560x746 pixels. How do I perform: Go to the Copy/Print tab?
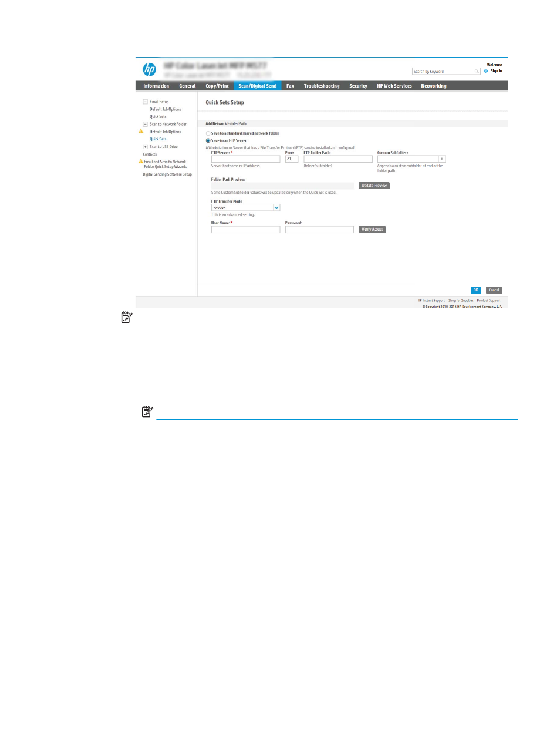pyautogui.click(x=217, y=86)
